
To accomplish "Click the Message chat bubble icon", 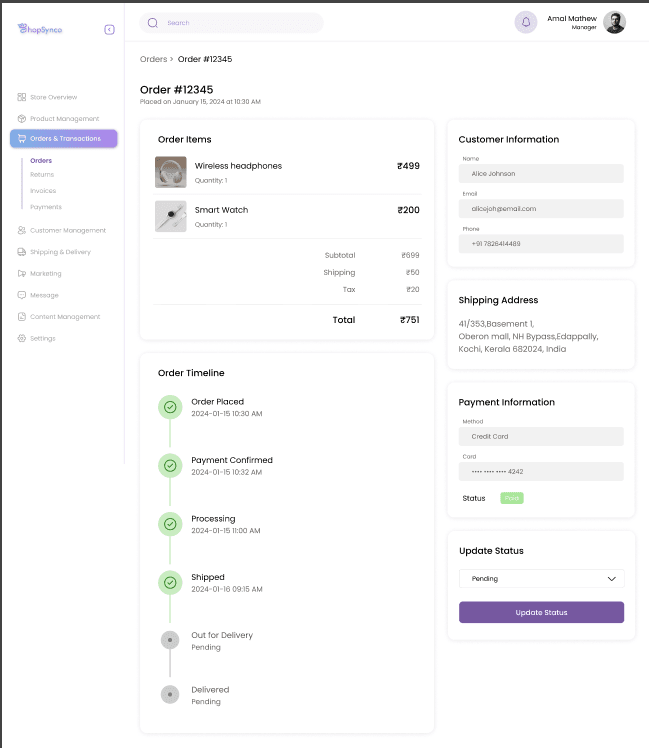I will (21, 295).
